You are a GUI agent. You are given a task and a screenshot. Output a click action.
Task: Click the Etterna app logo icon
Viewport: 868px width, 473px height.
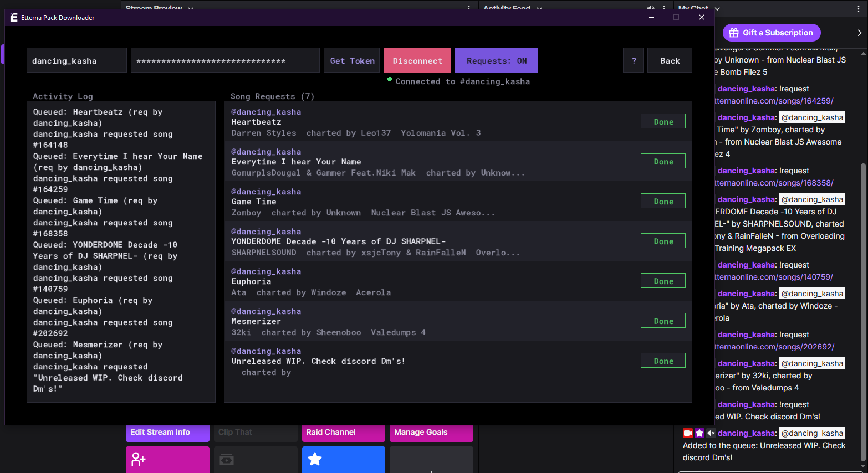pyautogui.click(x=14, y=17)
